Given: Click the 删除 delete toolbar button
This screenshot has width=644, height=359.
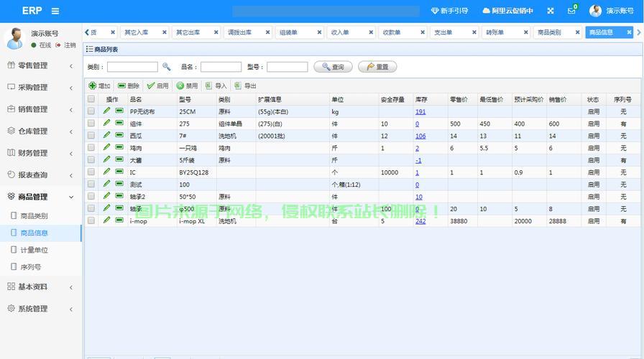Looking at the screenshot, I should point(129,85).
